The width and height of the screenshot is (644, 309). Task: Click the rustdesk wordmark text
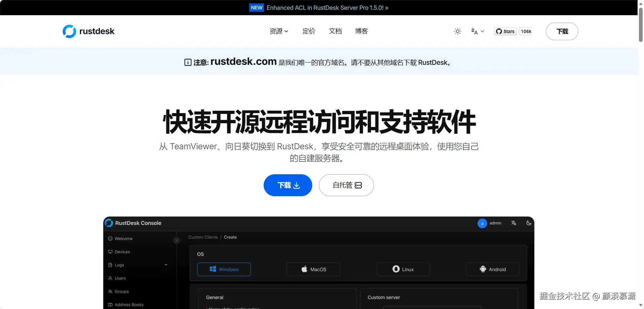coord(97,31)
